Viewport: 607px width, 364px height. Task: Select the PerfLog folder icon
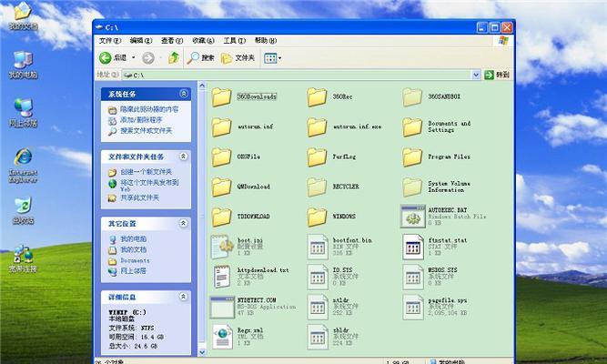click(x=317, y=157)
